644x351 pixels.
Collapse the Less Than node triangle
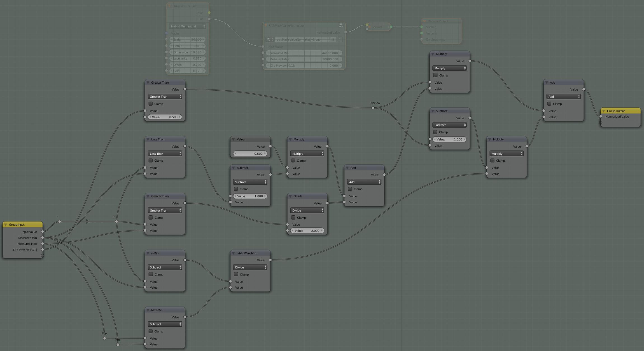click(148, 139)
